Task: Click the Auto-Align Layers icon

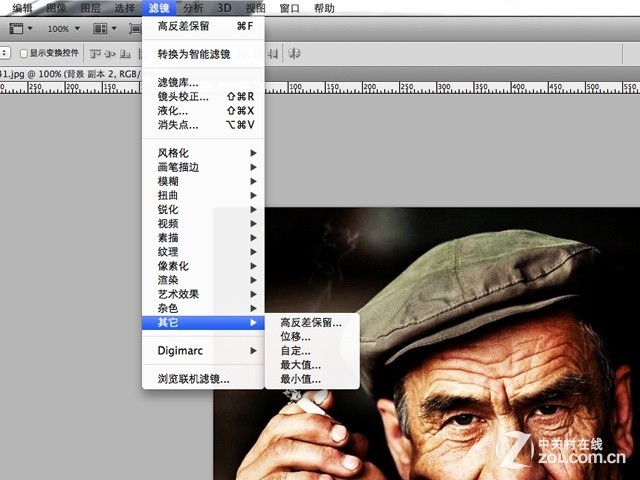Action: point(294,53)
